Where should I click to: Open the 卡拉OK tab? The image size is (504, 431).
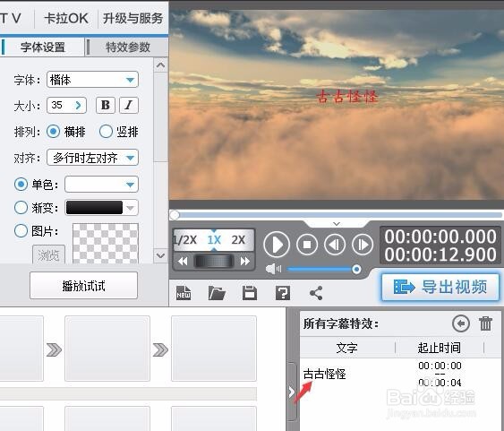click(66, 18)
